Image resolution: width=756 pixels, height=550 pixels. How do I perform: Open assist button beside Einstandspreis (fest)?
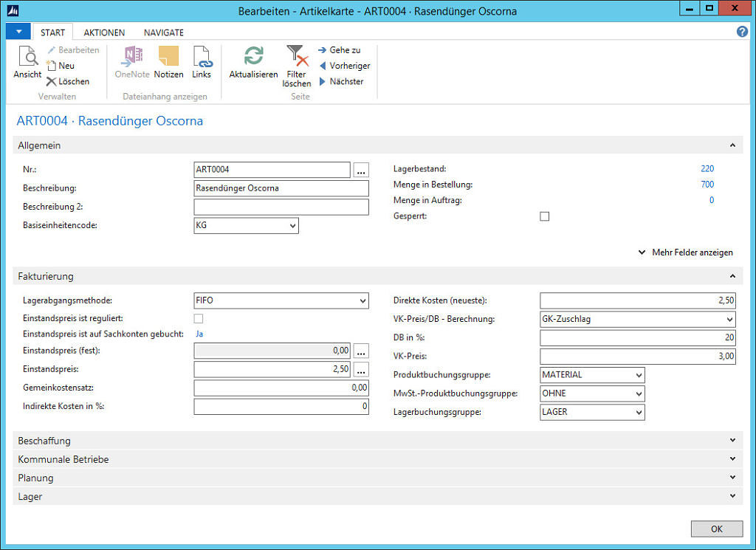(361, 351)
